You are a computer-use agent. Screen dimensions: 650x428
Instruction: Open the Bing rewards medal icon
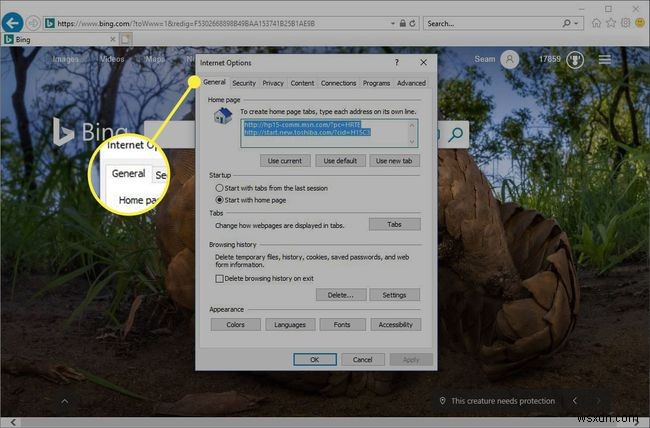(575, 60)
